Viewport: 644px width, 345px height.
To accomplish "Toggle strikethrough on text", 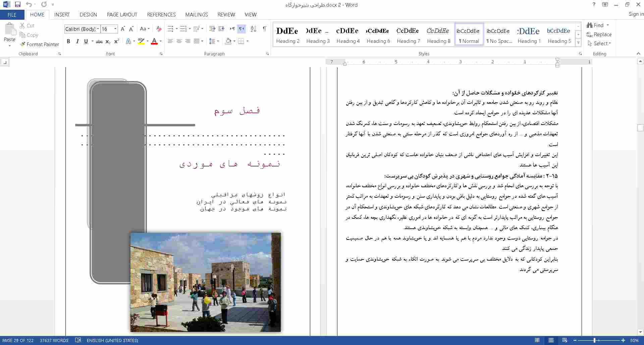I will point(99,41).
